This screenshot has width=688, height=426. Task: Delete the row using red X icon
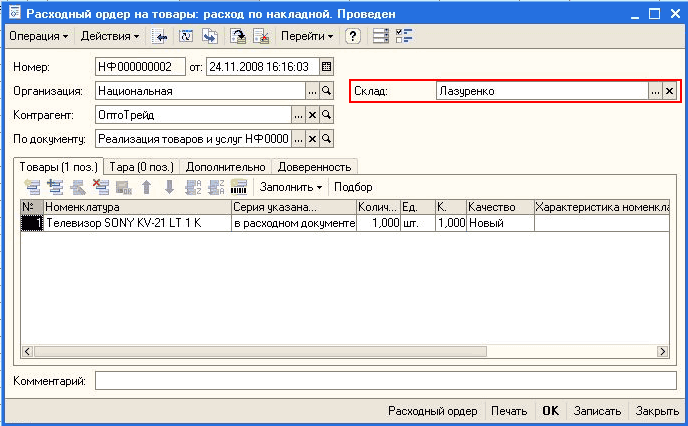point(101,187)
